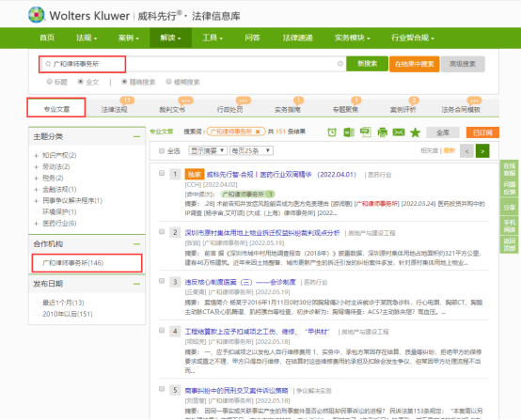Image resolution: width=521 pixels, height=420 pixels.
Task: Collapse the 合作机构 panel
Action: (x=136, y=244)
